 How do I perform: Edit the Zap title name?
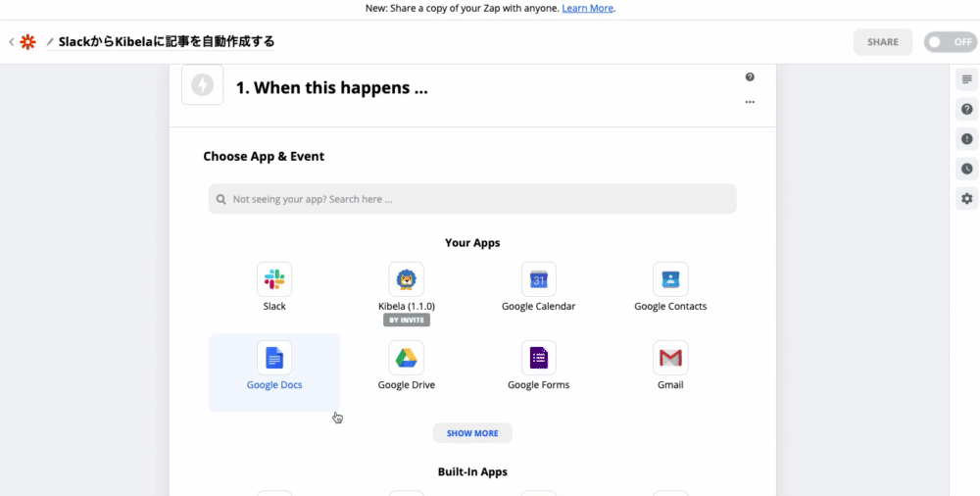coord(167,42)
